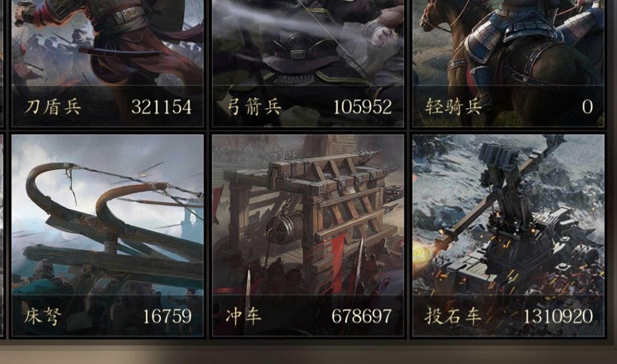This screenshot has width=617, height=364.
Task: Select the 678697 unit count
Action: point(362,317)
